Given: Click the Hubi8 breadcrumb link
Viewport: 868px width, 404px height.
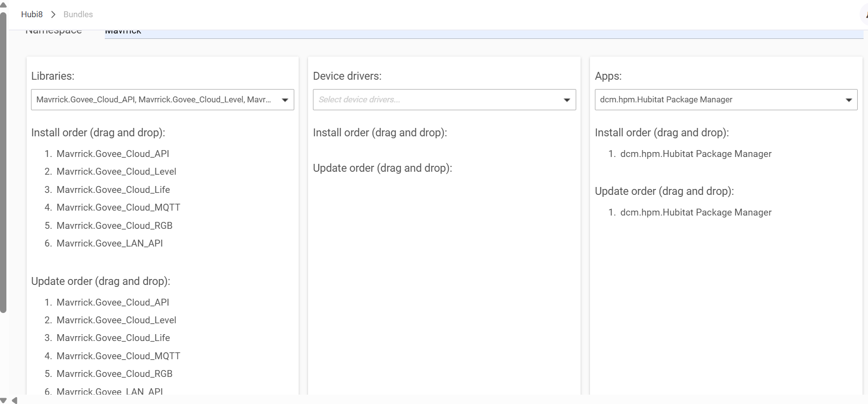Looking at the screenshot, I should tap(31, 14).
